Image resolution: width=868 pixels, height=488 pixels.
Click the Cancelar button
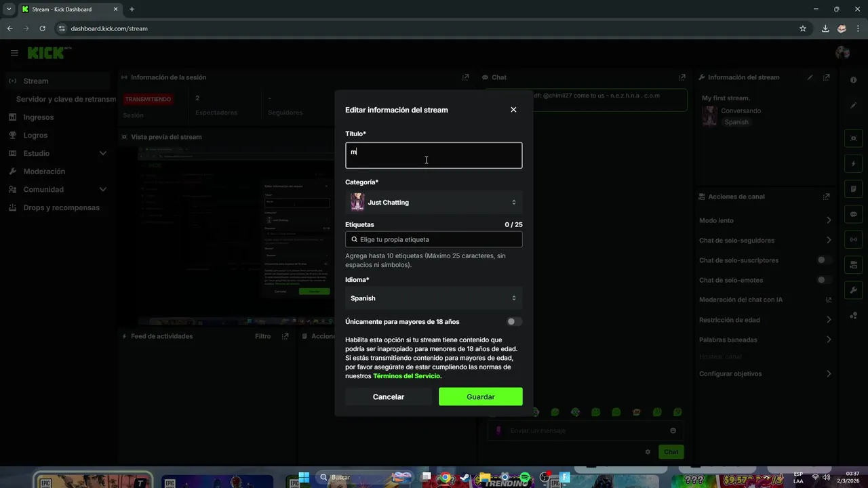[x=389, y=396]
